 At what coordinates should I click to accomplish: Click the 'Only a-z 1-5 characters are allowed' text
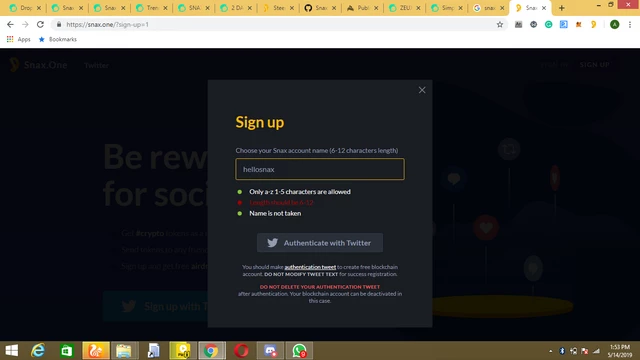click(300, 191)
